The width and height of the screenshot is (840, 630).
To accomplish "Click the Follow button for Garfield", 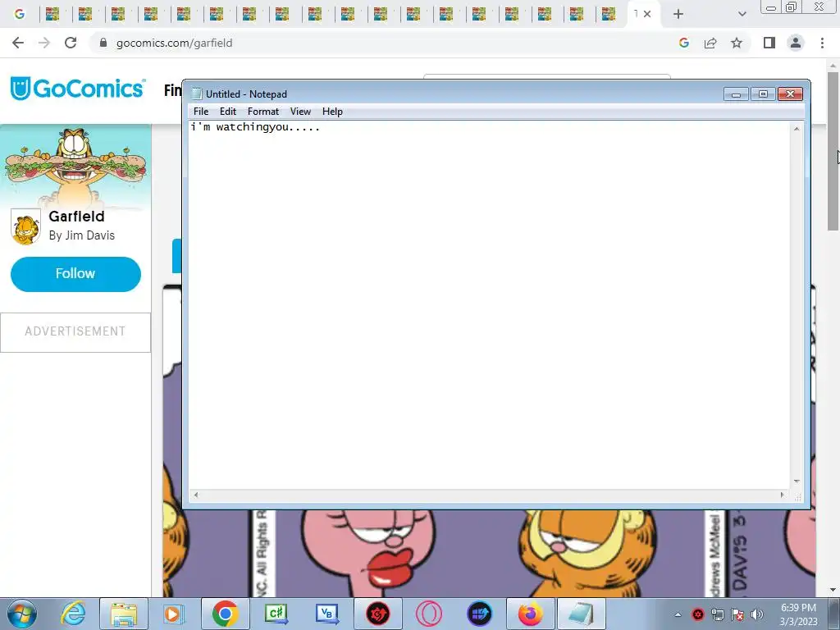I will pyautogui.click(x=75, y=274).
